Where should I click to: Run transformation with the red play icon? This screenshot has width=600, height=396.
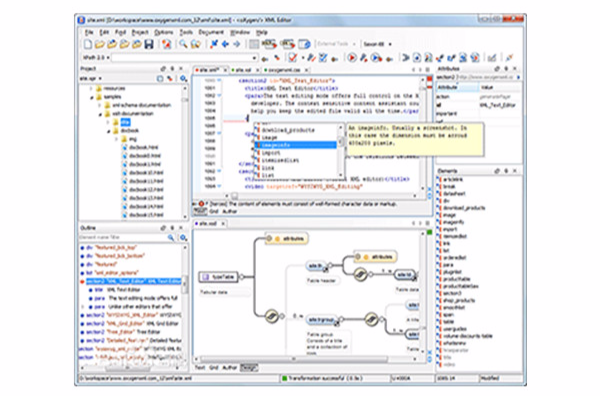pyautogui.click(x=352, y=58)
